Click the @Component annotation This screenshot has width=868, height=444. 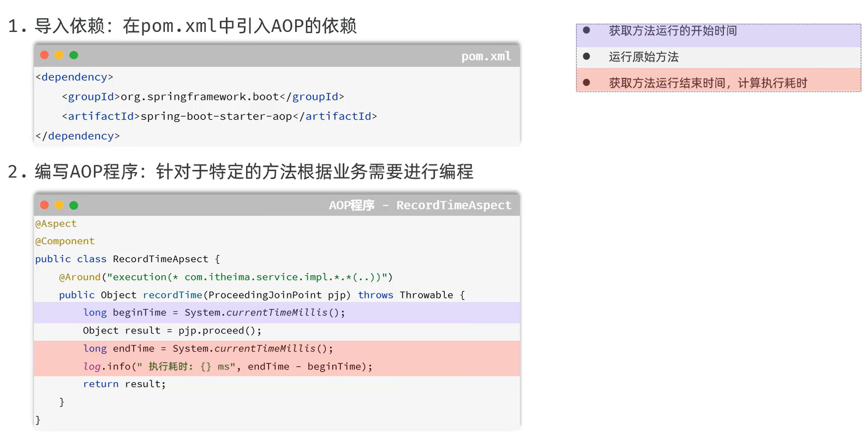65,241
